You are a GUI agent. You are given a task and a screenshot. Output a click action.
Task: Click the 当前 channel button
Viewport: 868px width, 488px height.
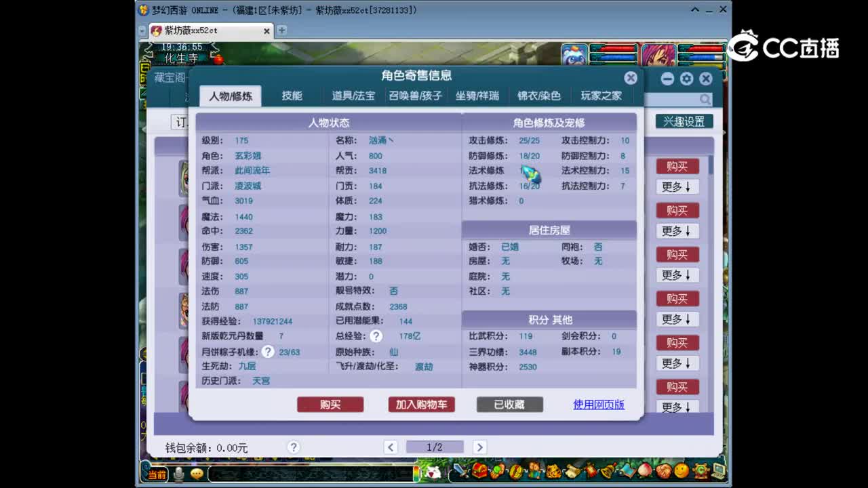coord(157,474)
